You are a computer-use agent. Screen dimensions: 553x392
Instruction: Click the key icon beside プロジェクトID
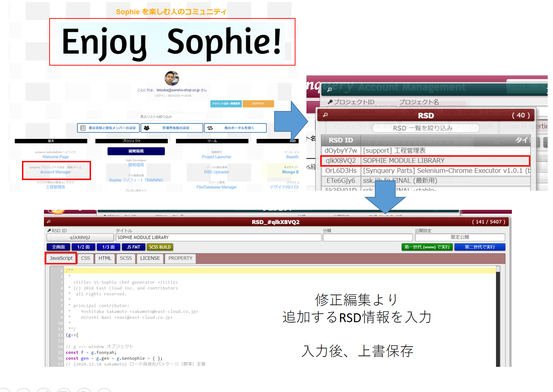coord(330,102)
